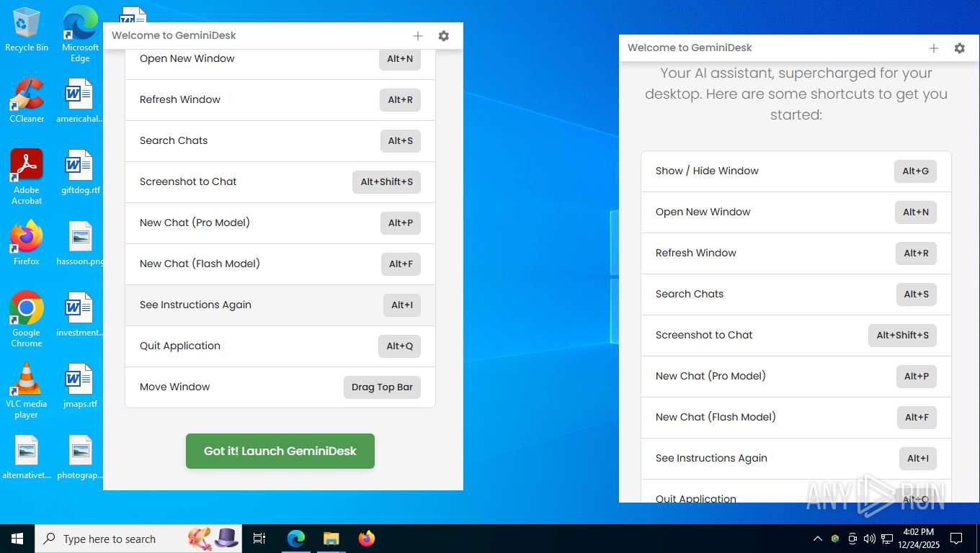Open settings gear in right GeminiDesk window

click(960, 48)
